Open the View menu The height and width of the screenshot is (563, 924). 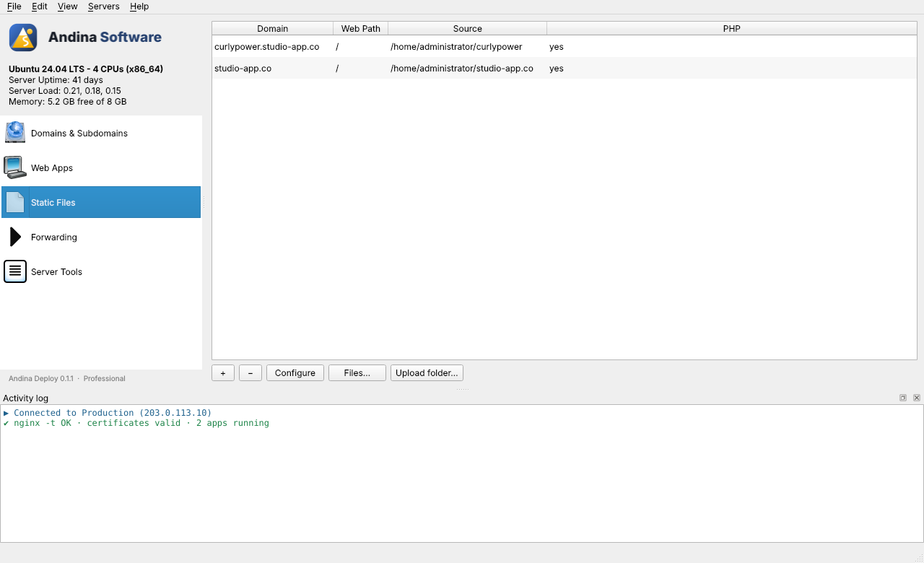67,6
